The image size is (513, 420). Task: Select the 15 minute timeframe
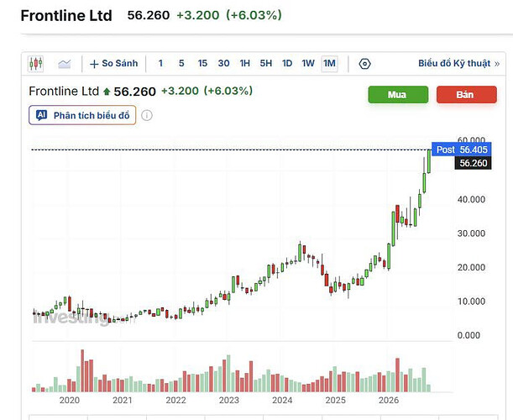click(202, 64)
